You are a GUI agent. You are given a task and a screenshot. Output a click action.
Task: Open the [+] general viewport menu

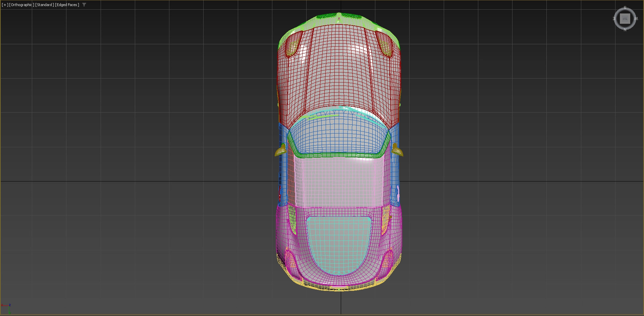click(5, 5)
